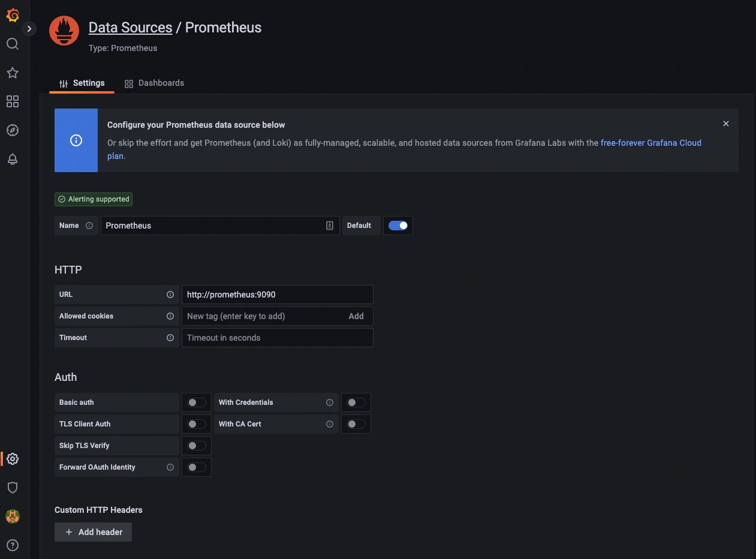Screen dimensions: 756x559
Task: Expand the sidebar navigation chevron
Action: click(x=29, y=29)
